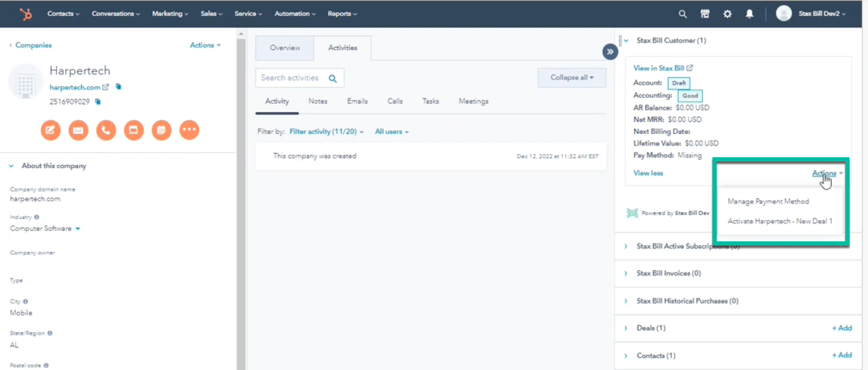Open the Marketing menu
Screen dimensions: 868x370
(170, 14)
